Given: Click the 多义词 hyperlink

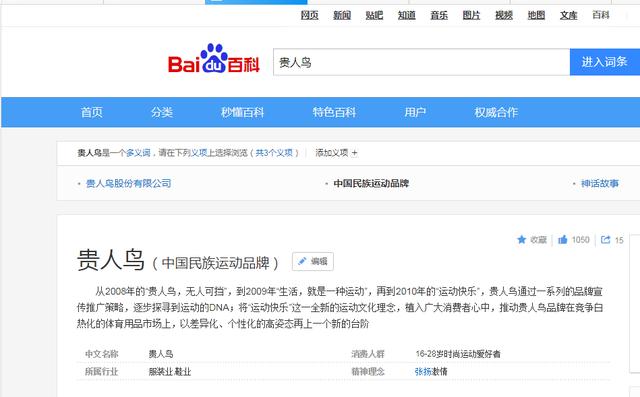Looking at the screenshot, I should point(138,153).
